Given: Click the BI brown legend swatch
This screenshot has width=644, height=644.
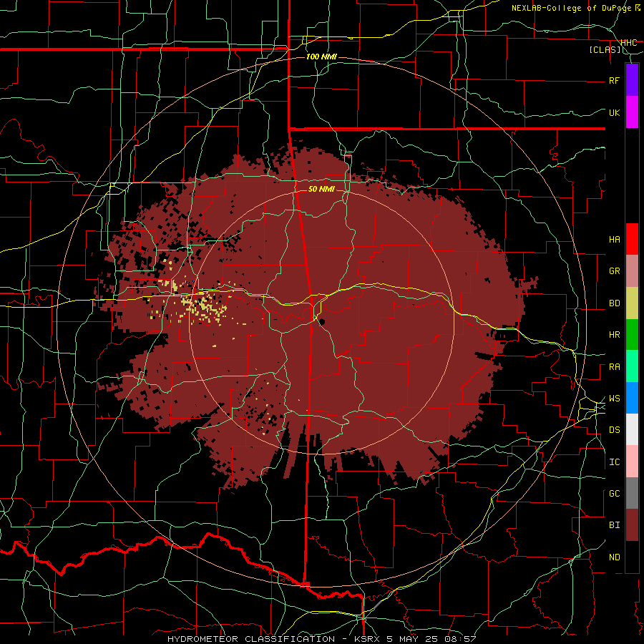Looking at the screenshot, I should 632,525.
